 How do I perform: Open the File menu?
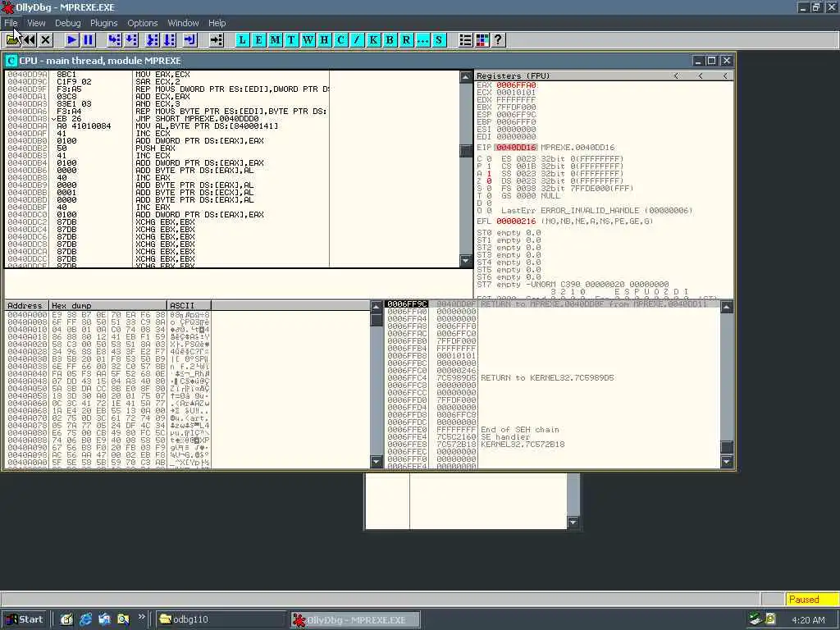(11, 23)
